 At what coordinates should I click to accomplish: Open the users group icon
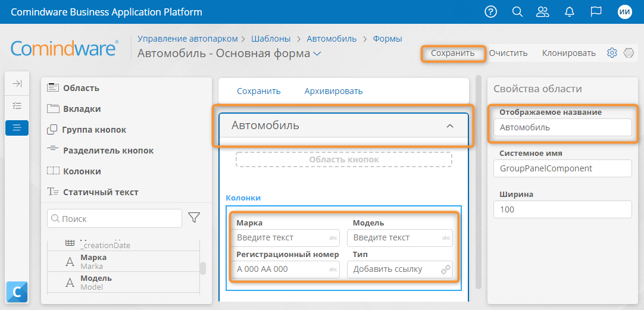tap(543, 11)
